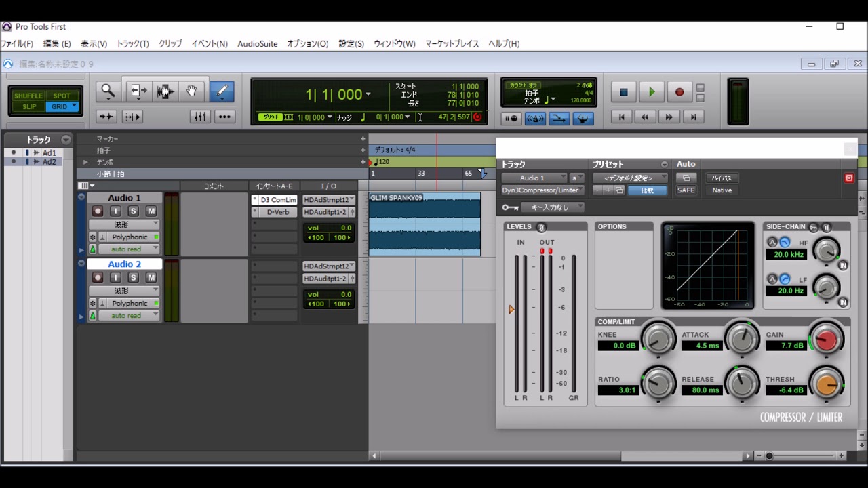Open the ファイル(F) menu

pos(16,43)
